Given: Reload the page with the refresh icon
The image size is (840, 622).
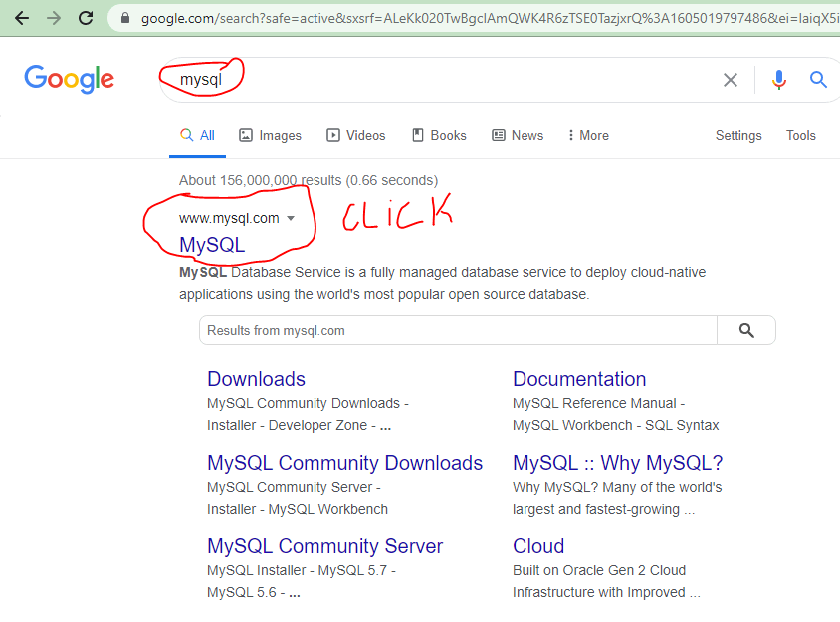Looking at the screenshot, I should tap(86, 18).
